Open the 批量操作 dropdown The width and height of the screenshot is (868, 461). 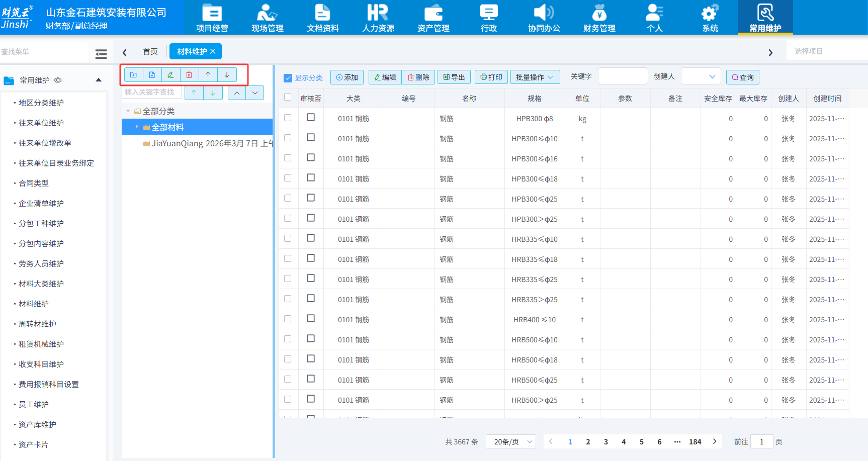point(535,77)
